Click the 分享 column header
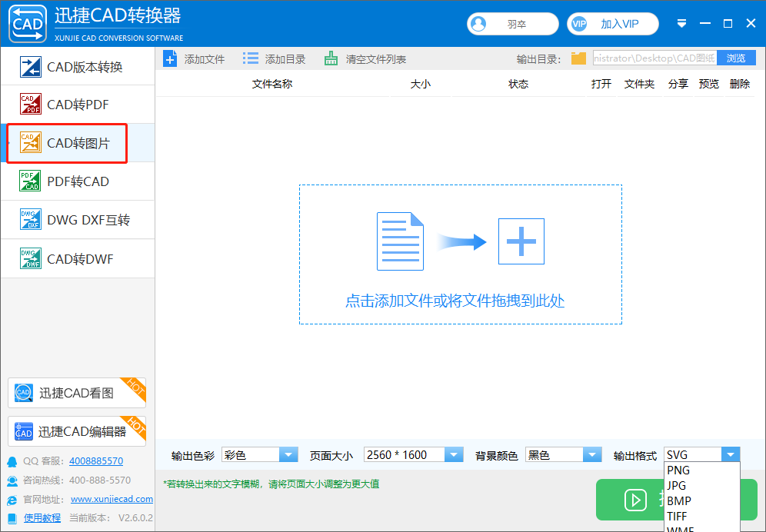Screen dimensions: 766x532 [678, 84]
